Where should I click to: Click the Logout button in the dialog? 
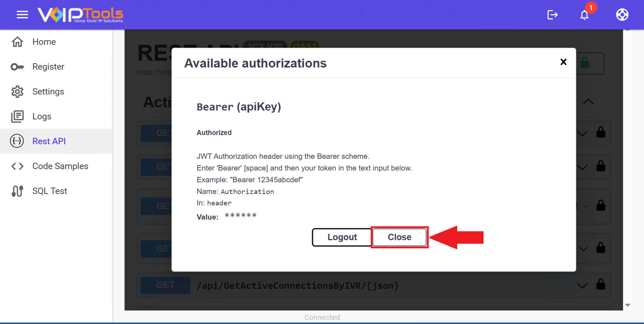pos(342,237)
